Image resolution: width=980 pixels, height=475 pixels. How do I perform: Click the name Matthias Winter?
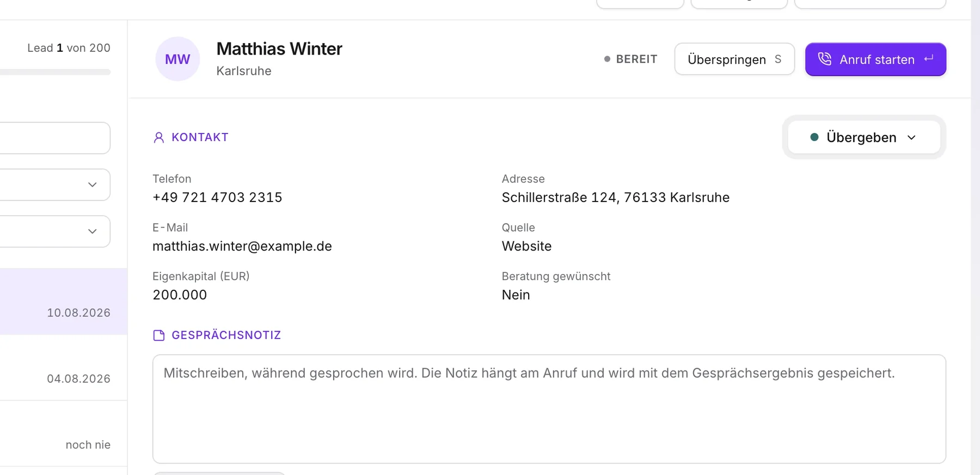point(279,49)
